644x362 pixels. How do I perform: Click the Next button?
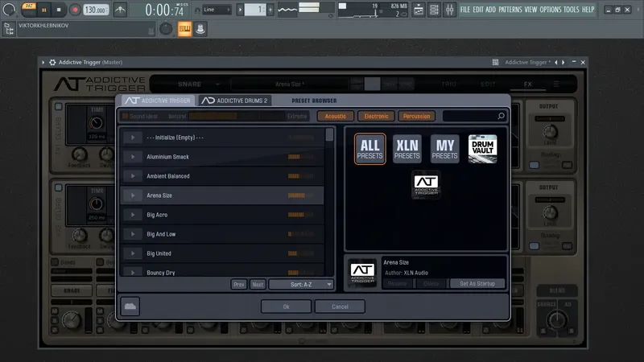258,285
